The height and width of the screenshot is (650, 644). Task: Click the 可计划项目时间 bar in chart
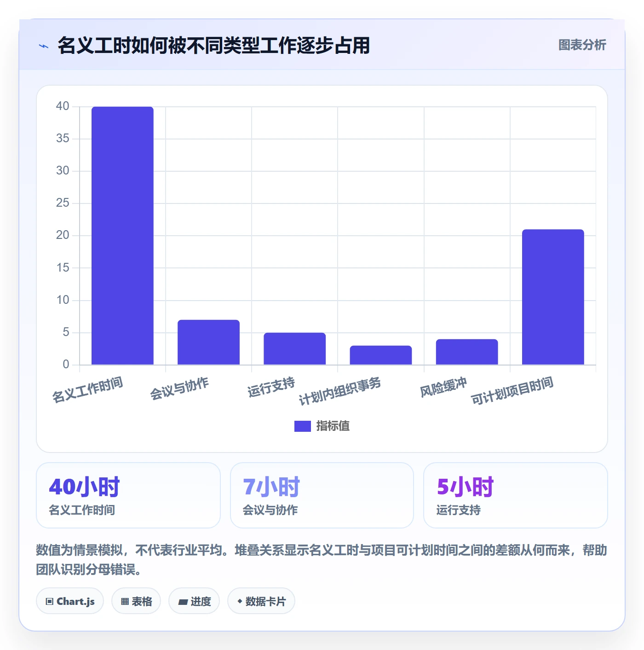tap(553, 297)
